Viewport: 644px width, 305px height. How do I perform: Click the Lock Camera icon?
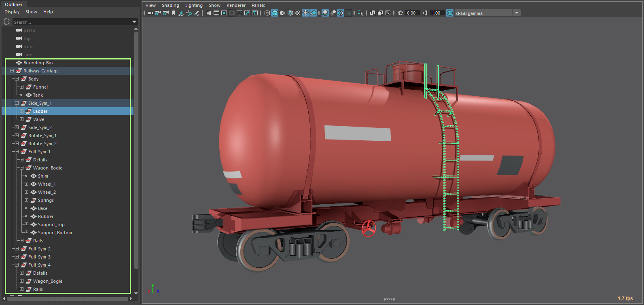click(x=158, y=13)
